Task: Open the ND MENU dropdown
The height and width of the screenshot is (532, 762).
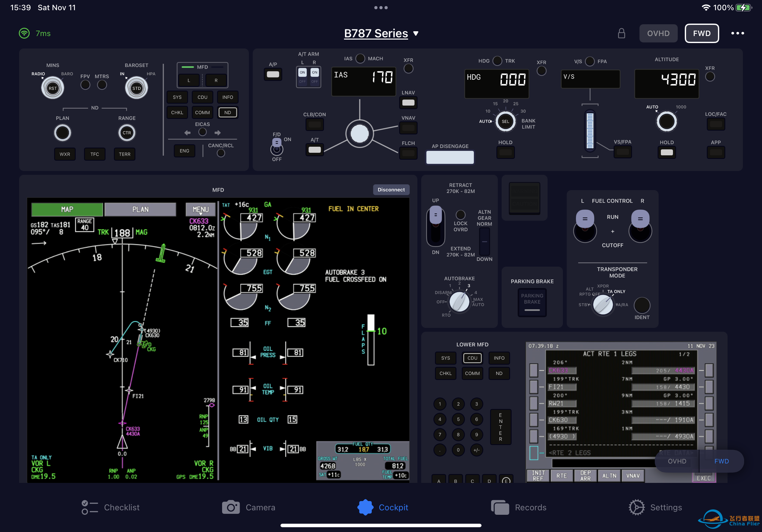Action: pos(201,209)
